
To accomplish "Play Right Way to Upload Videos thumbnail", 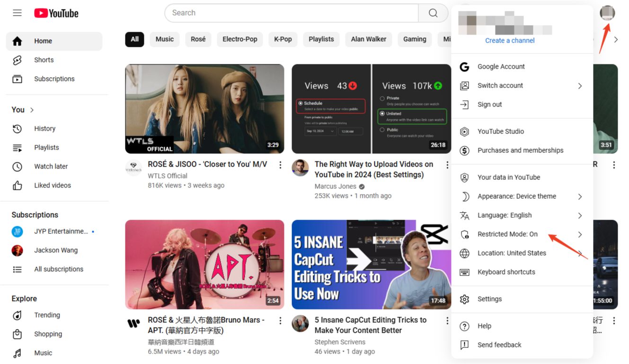I will (x=372, y=109).
